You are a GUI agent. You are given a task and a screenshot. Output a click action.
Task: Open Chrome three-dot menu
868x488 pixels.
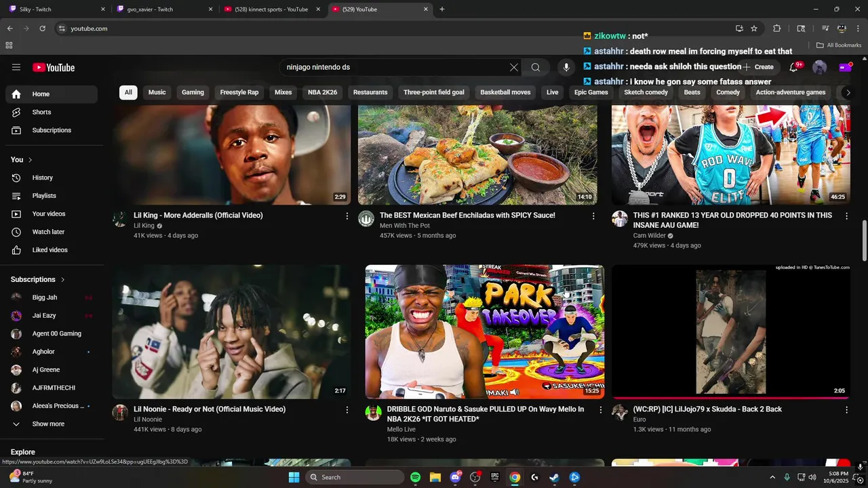click(x=859, y=28)
